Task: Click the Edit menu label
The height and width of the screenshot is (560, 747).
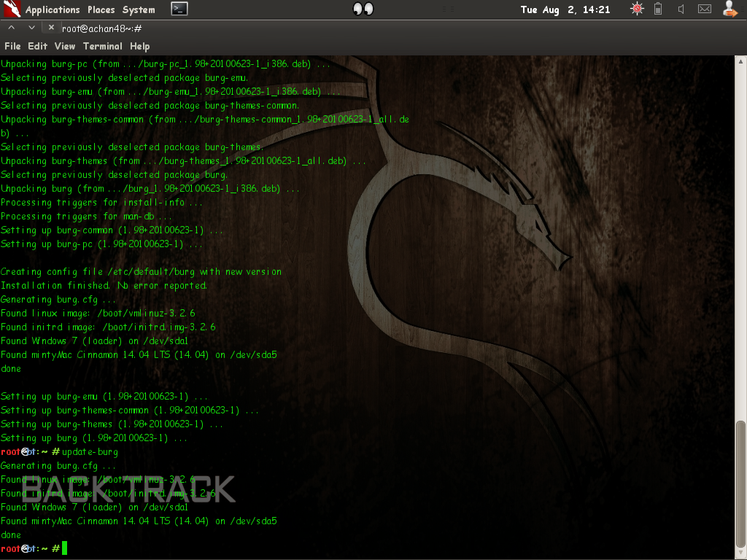Action: click(36, 45)
